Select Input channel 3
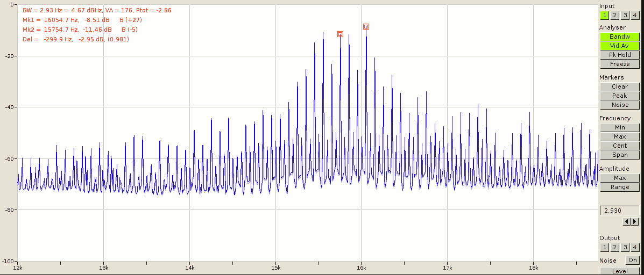Image resolution: width=644 pixels, height=275 pixels. (x=625, y=16)
